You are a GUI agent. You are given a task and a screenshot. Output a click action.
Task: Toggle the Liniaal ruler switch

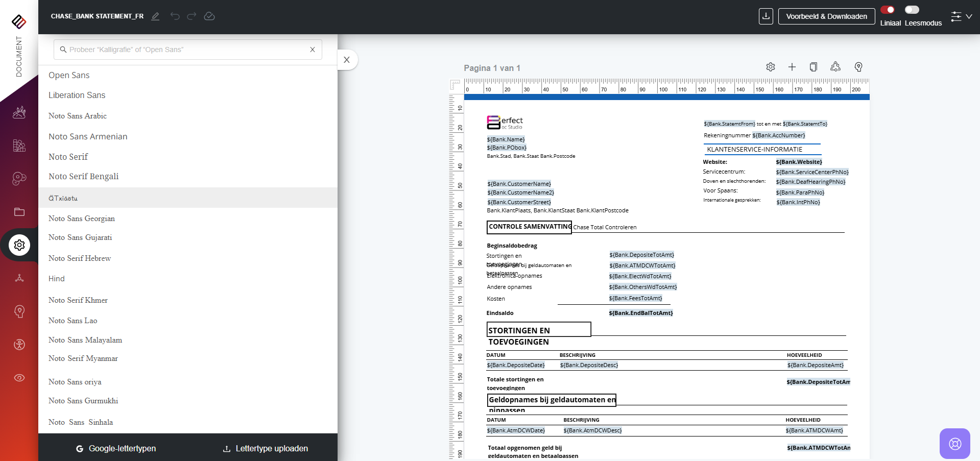pos(888,10)
